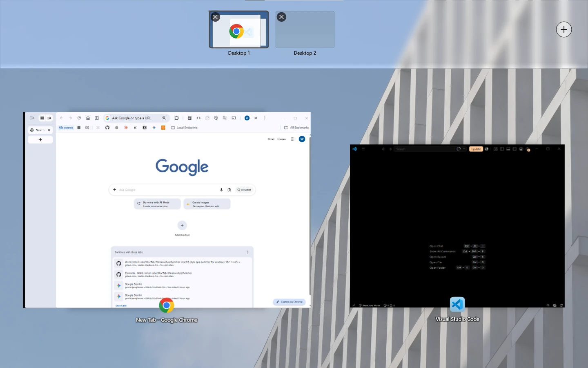Open the first 'Google Gemini' row in 'Continue with these tabs'
This screenshot has width=588, height=368.
[182, 285]
